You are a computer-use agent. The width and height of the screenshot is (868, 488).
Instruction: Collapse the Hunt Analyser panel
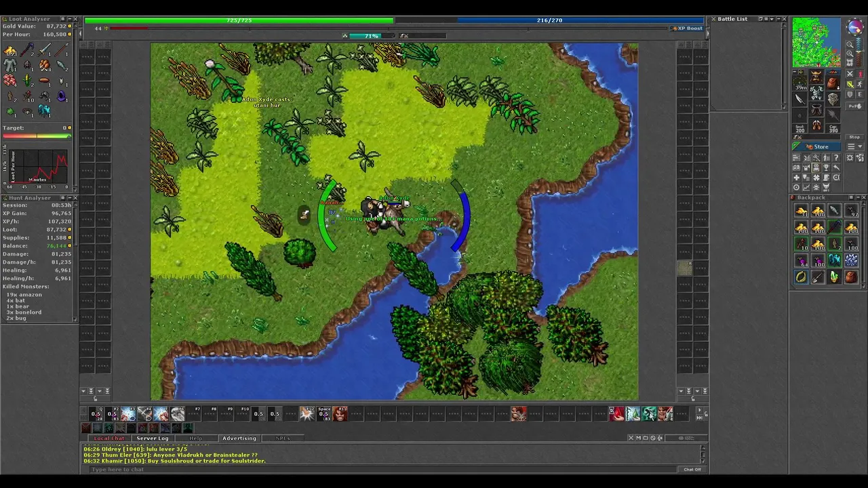point(70,198)
